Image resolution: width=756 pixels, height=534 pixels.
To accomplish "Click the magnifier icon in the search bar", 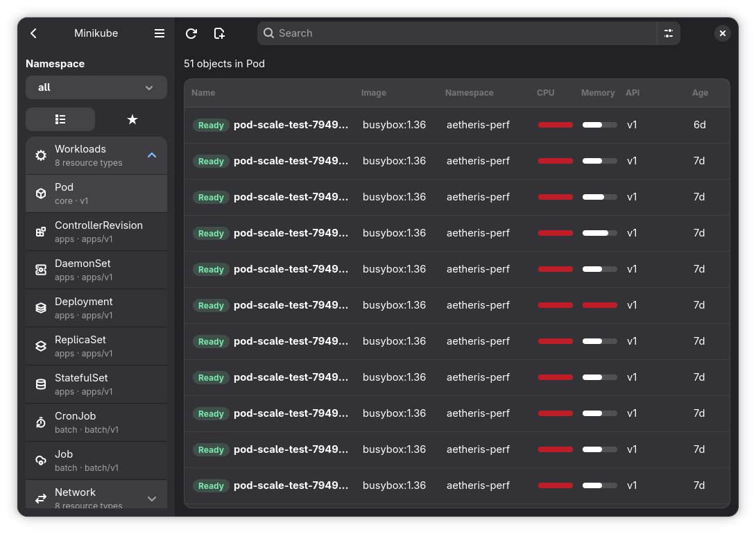I will 268,33.
